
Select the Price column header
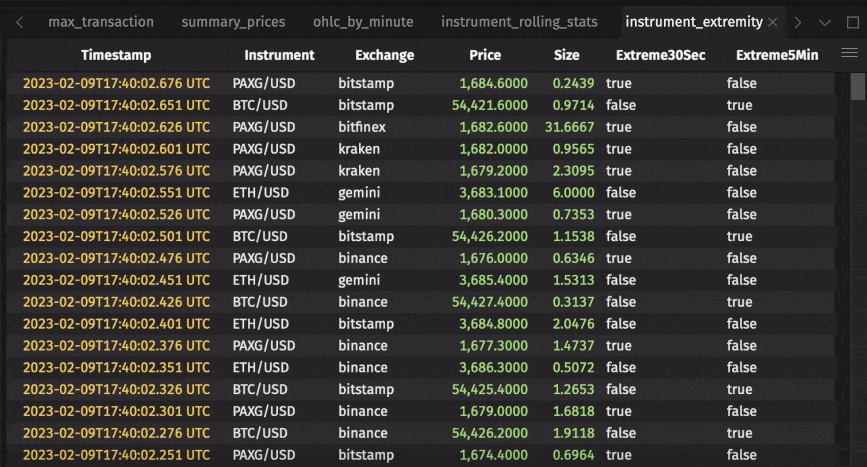pos(485,55)
